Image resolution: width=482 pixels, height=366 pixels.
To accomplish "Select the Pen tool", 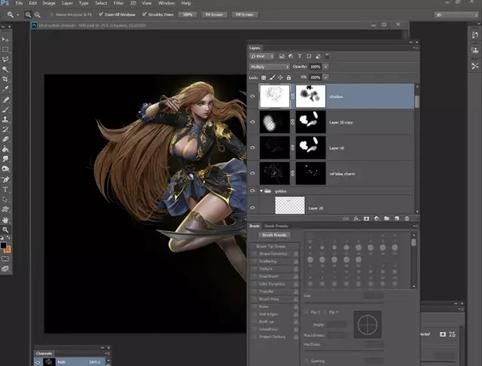I will point(5,179).
